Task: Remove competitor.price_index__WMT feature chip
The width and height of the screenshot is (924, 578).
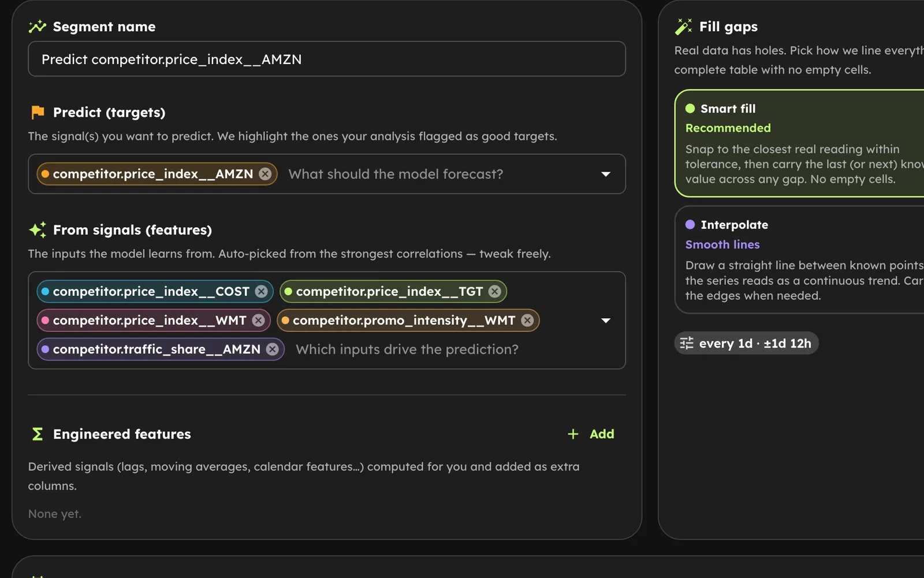Action: [x=259, y=320]
